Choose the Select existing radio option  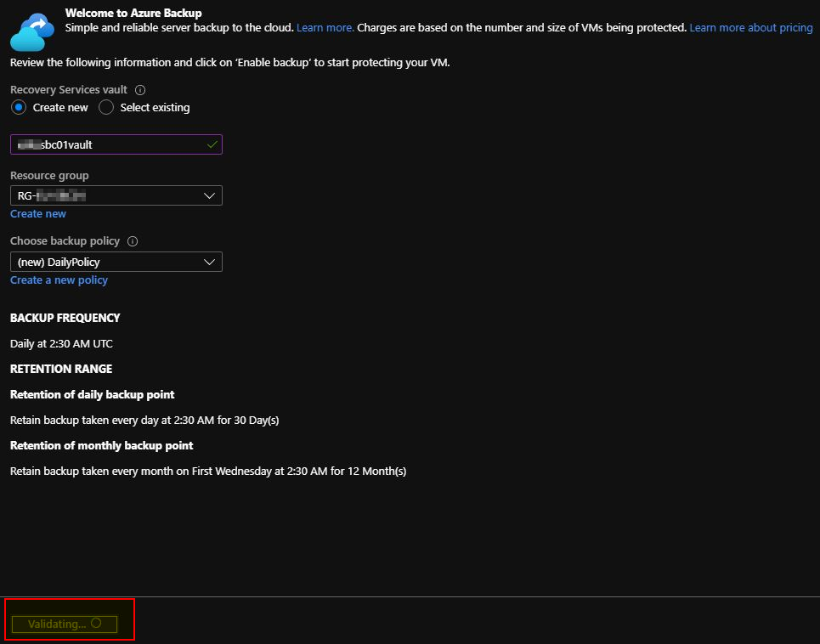point(106,108)
